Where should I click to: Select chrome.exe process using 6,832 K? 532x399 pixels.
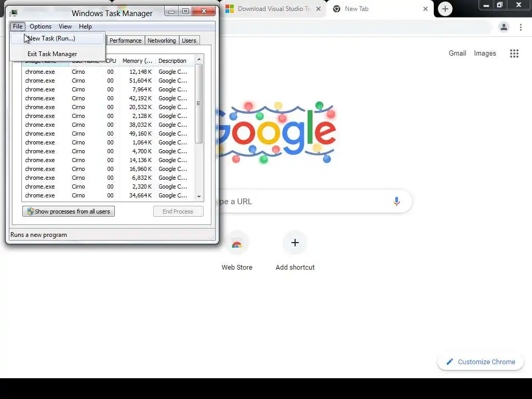pyautogui.click(x=108, y=178)
